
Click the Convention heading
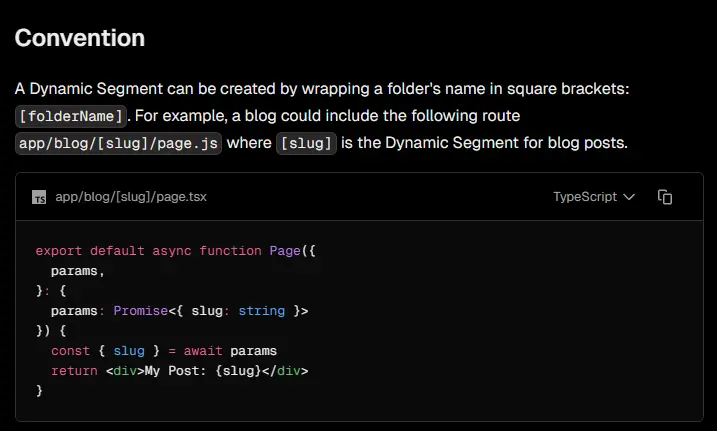tap(80, 38)
